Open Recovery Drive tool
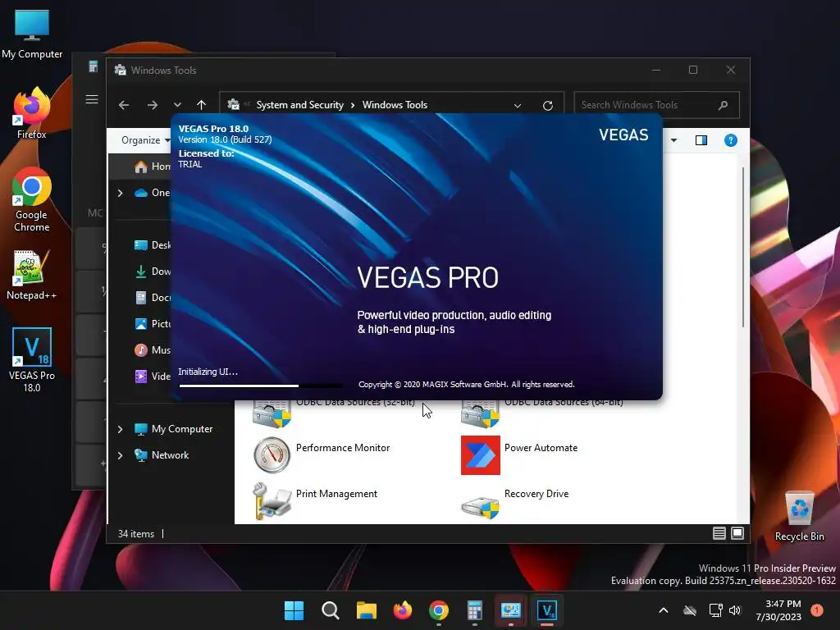Image resolution: width=840 pixels, height=630 pixels. click(x=515, y=500)
